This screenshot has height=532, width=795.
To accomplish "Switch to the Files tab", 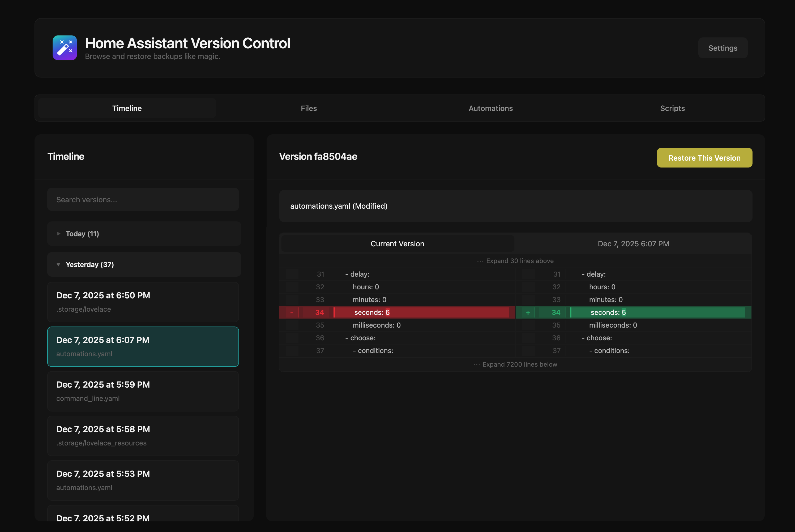I will (x=309, y=108).
